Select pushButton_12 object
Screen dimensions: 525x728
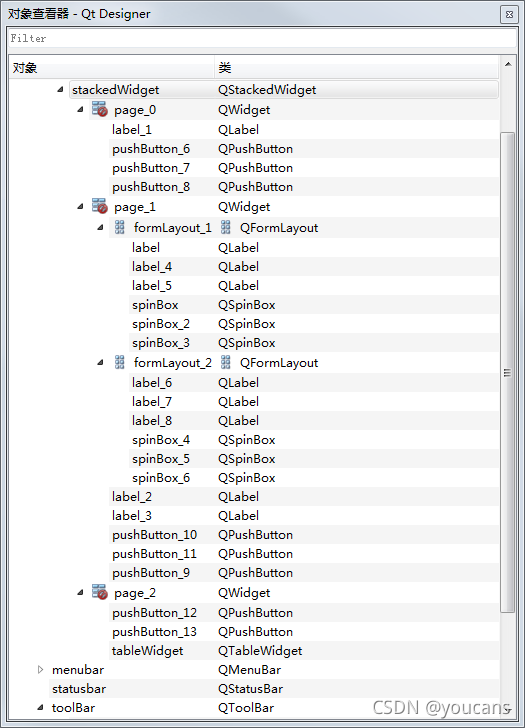(x=155, y=613)
